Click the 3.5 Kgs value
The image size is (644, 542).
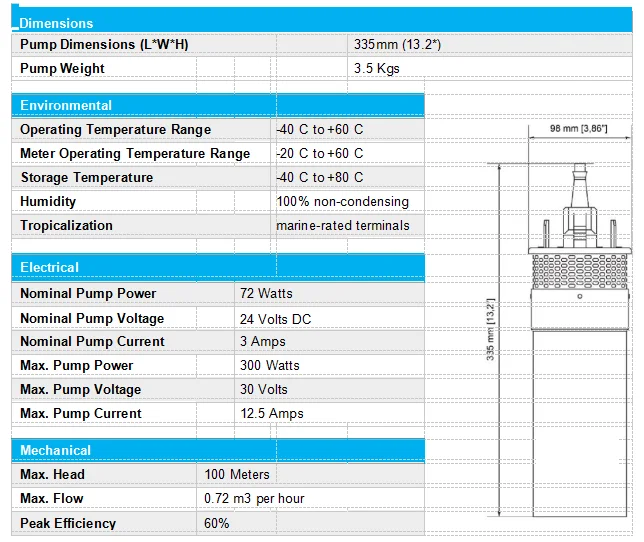pyautogui.click(x=377, y=68)
